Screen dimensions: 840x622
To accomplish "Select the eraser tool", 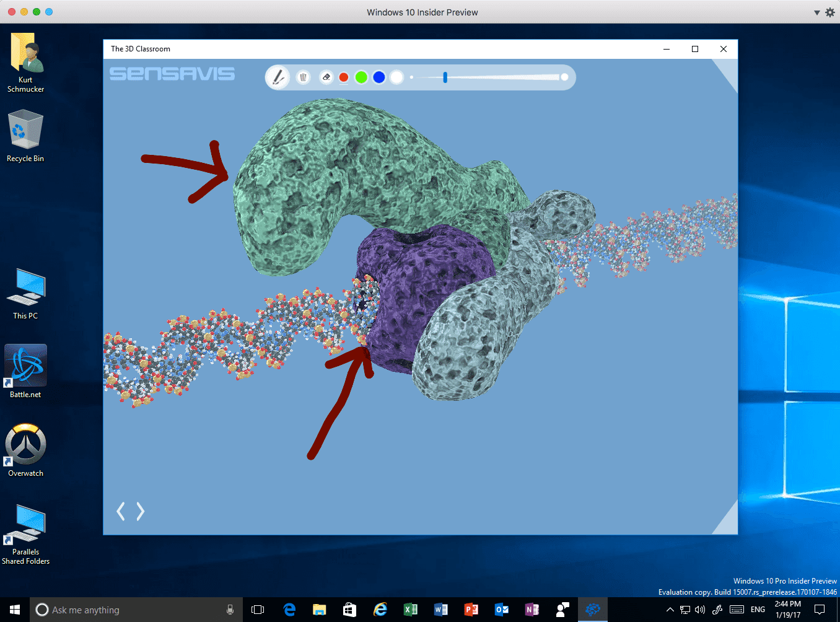I will coord(326,77).
